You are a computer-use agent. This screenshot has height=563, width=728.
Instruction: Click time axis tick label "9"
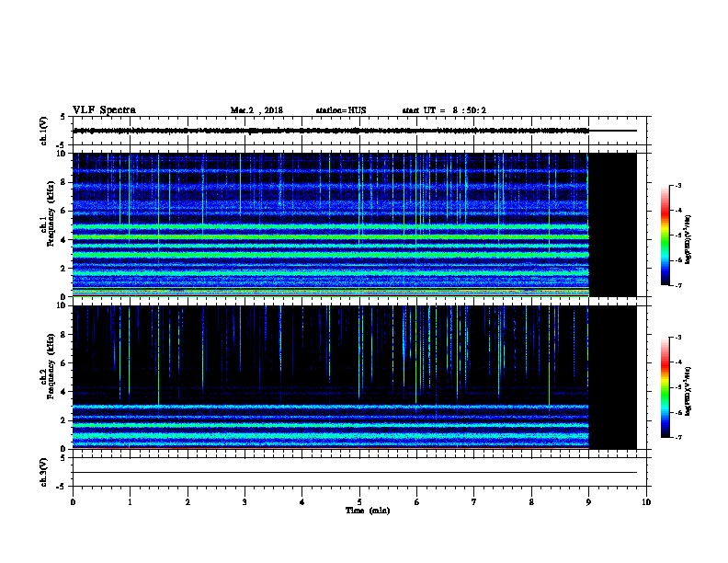click(588, 502)
